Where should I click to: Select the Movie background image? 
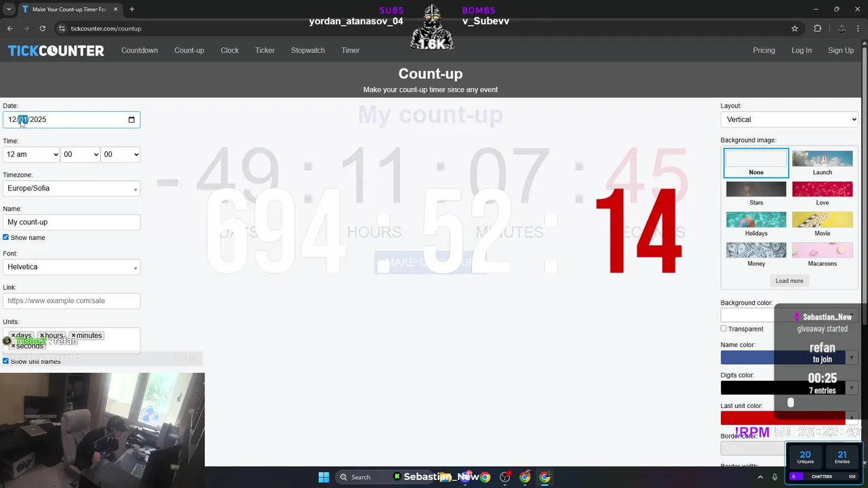pos(823,224)
